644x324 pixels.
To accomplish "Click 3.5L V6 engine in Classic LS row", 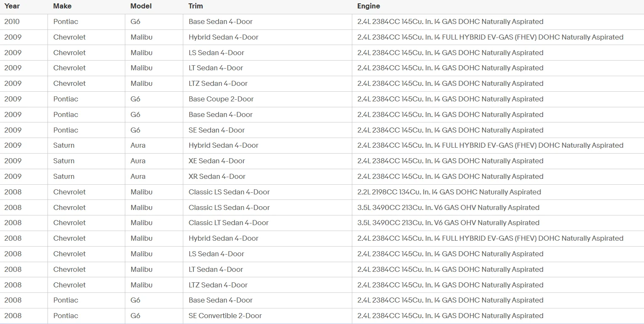I will click(448, 208).
